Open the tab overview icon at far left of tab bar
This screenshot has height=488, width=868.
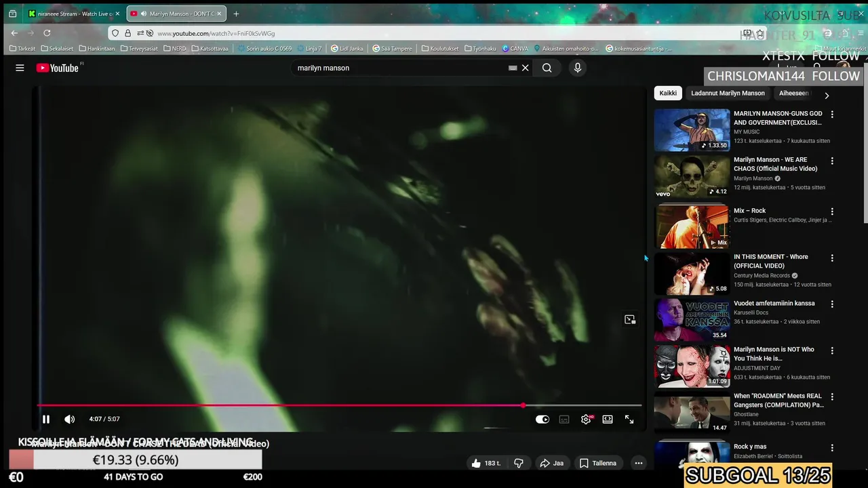(x=12, y=14)
